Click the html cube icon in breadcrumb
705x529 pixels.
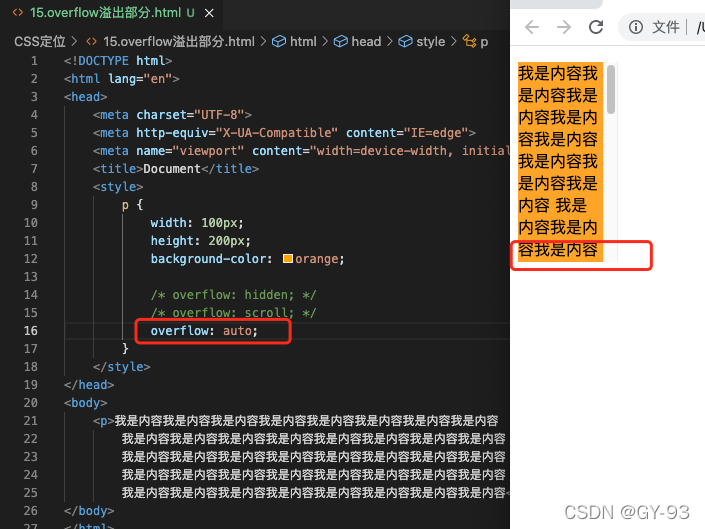(279, 42)
